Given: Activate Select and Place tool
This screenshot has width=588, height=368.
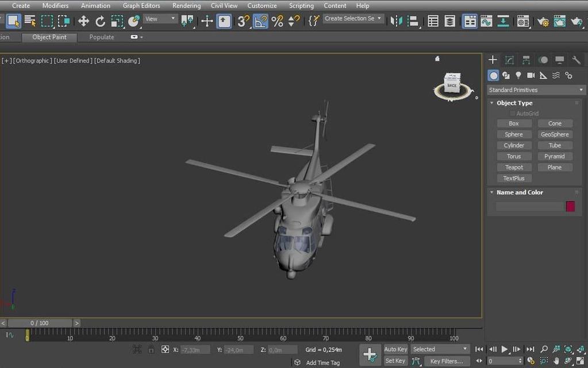Looking at the screenshot, I should (134, 21).
